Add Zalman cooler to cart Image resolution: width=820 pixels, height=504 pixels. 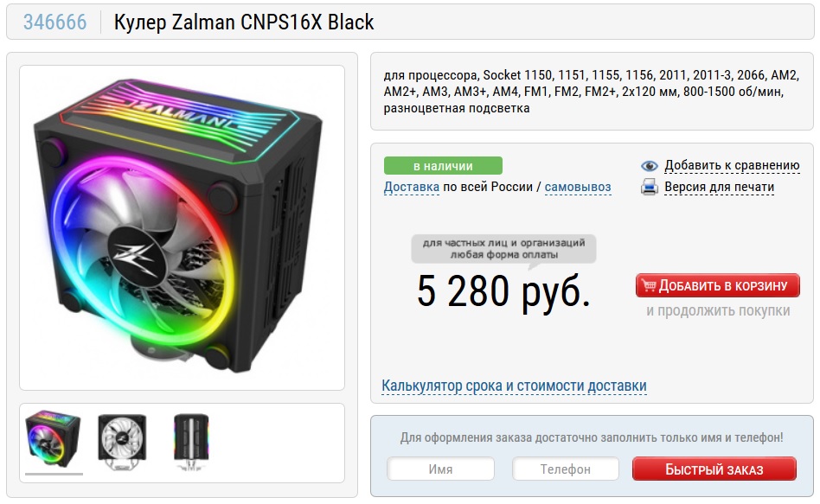[x=718, y=285]
